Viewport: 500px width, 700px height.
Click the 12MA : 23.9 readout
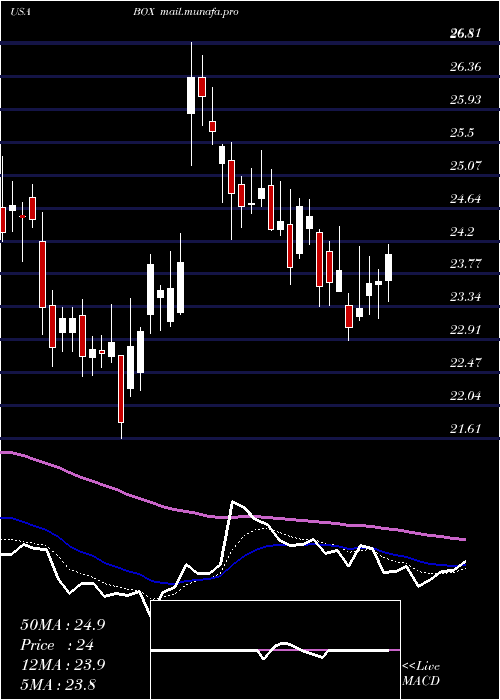(x=63, y=665)
